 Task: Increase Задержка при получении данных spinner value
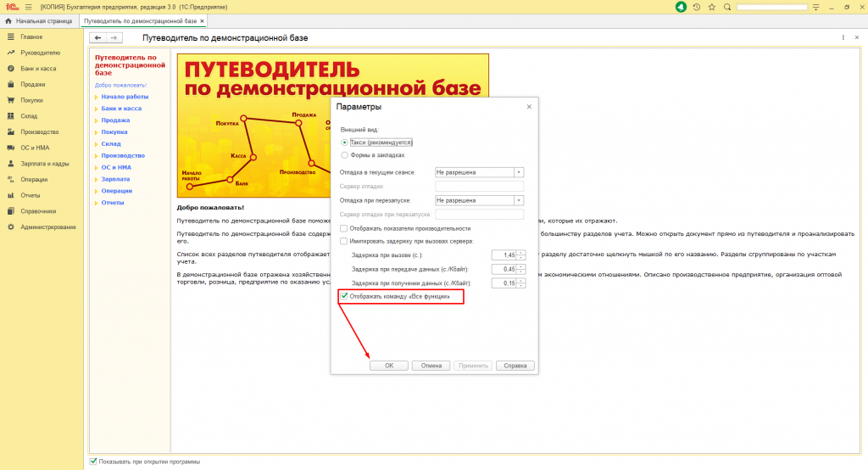(x=521, y=281)
